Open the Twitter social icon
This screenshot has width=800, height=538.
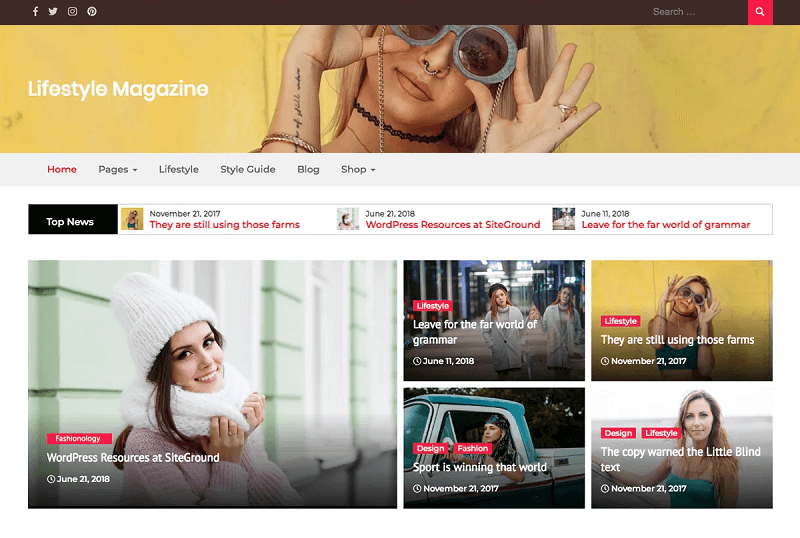tap(53, 11)
